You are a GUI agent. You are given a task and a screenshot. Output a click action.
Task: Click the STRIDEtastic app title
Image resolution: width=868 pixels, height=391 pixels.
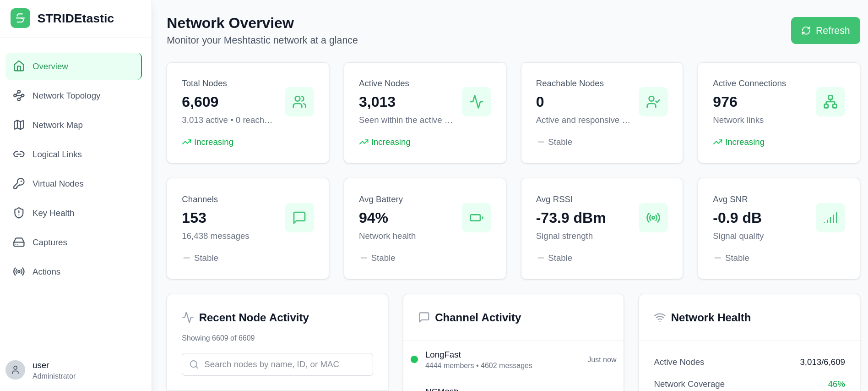pos(76,18)
